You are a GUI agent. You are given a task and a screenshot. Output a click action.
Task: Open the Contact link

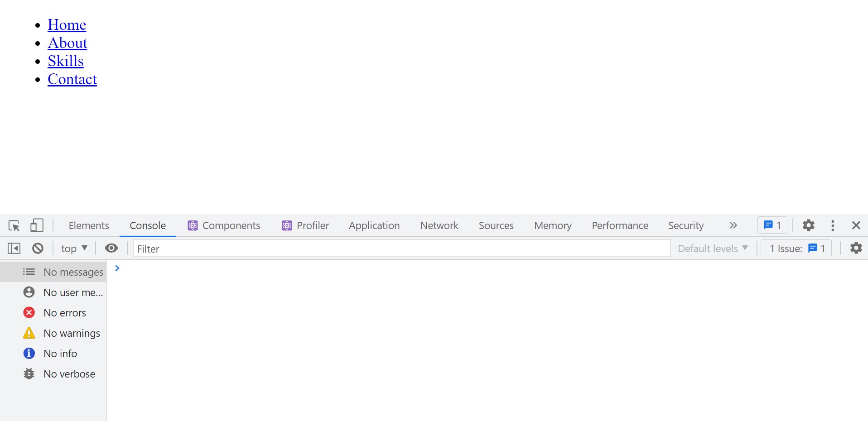pos(72,79)
